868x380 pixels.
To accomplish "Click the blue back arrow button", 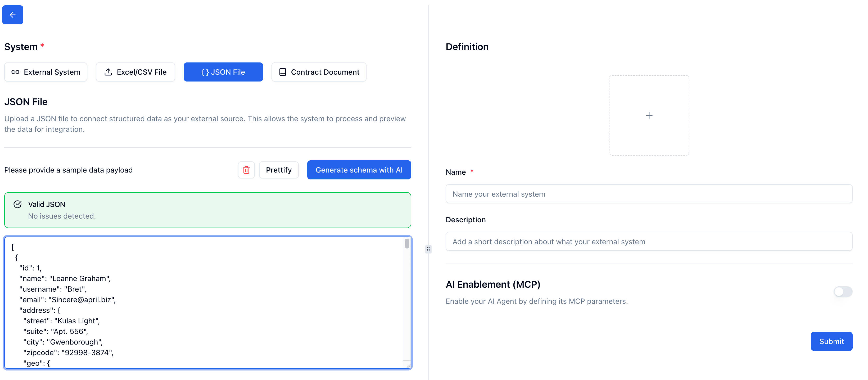I will [x=12, y=15].
